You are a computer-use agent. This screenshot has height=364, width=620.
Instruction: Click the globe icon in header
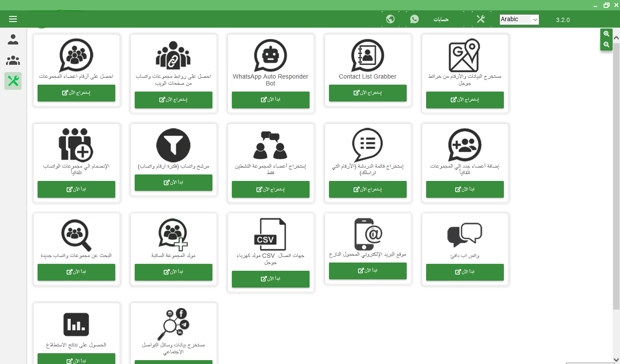(x=390, y=19)
